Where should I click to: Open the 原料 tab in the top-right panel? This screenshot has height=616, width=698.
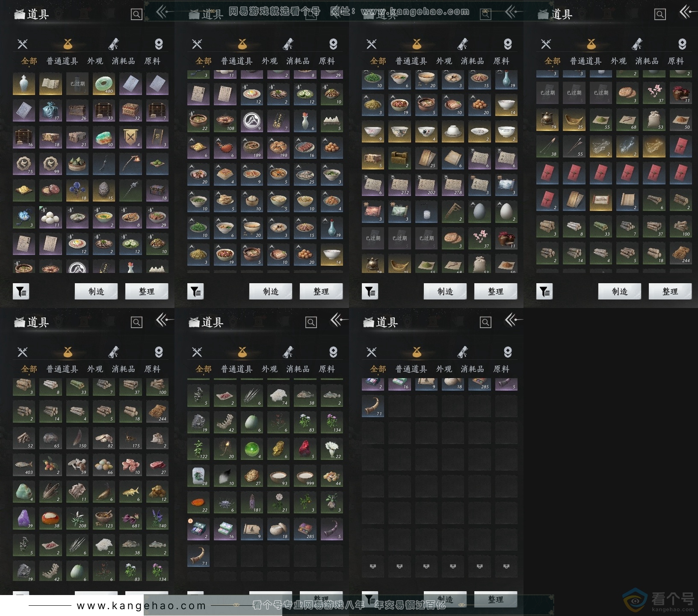(x=676, y=61)
